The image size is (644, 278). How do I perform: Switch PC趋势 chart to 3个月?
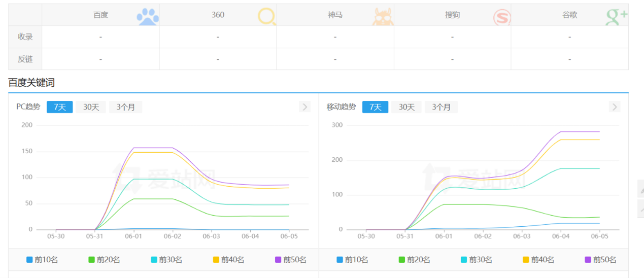(x=125, y=107)
